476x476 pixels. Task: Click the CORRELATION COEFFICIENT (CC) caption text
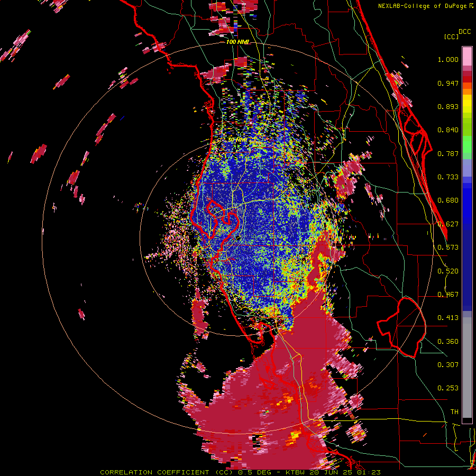point(167,472)
